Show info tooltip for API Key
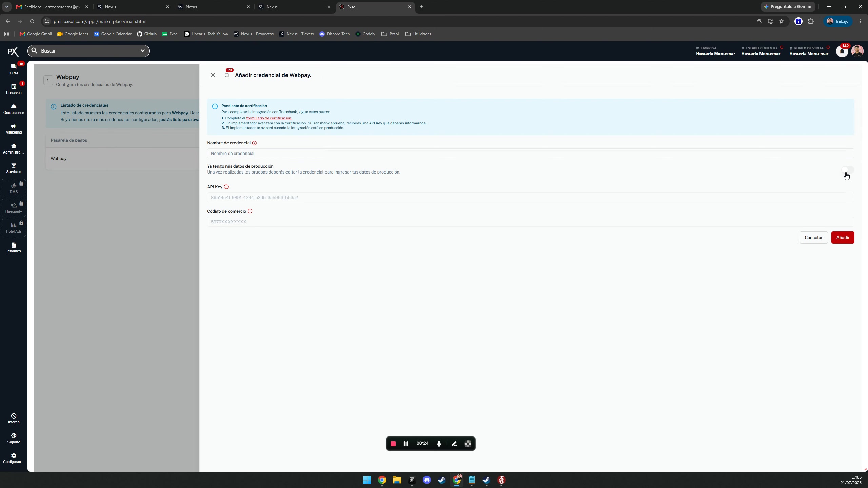 click(226, 187)
